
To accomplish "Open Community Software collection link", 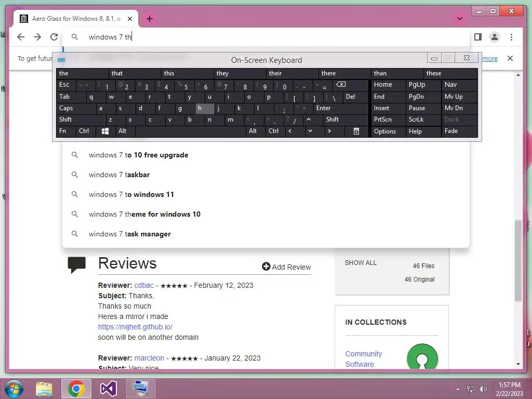I will 363,359.
